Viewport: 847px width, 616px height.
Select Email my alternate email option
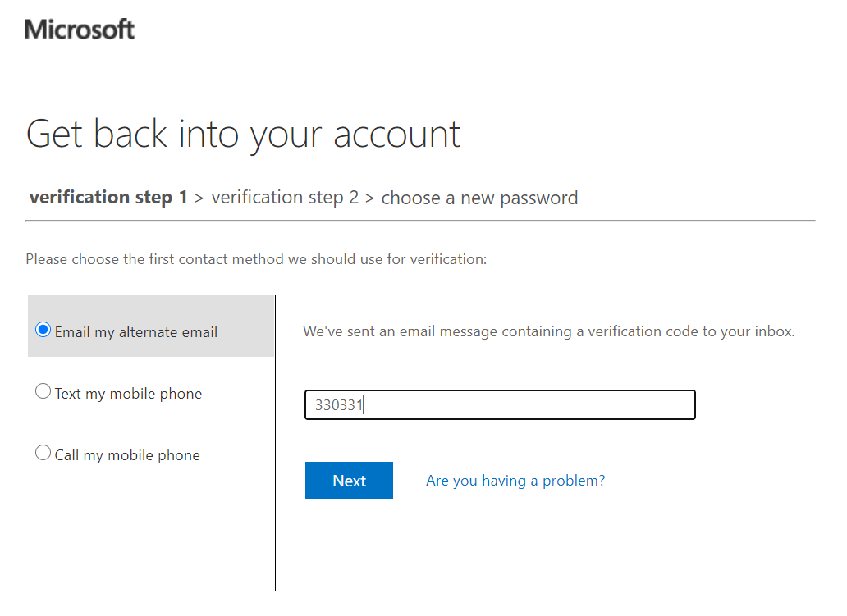43,331
